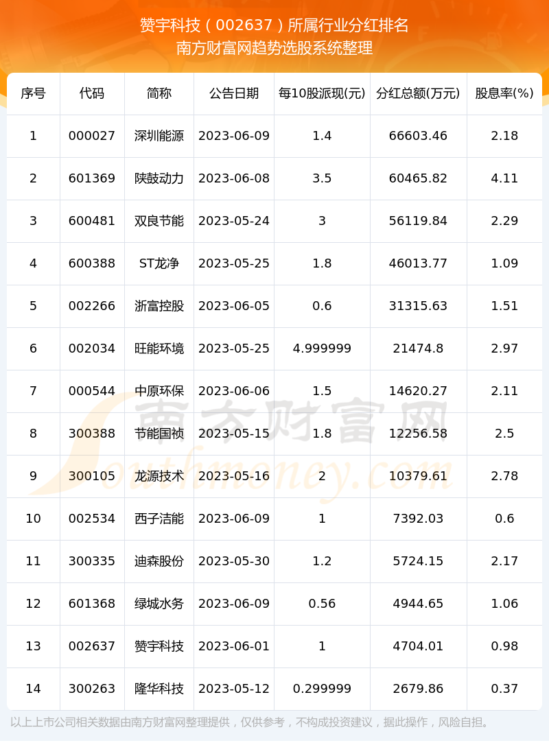This screenshot has width=549, height=756.
Task: Click stock name 深圳能源
Action: point(159,136)
